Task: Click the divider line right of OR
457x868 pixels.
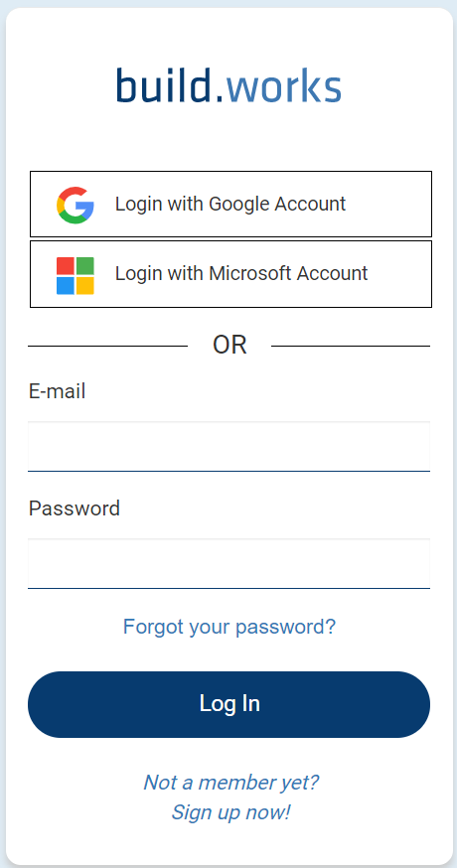Action: [351, 346]
